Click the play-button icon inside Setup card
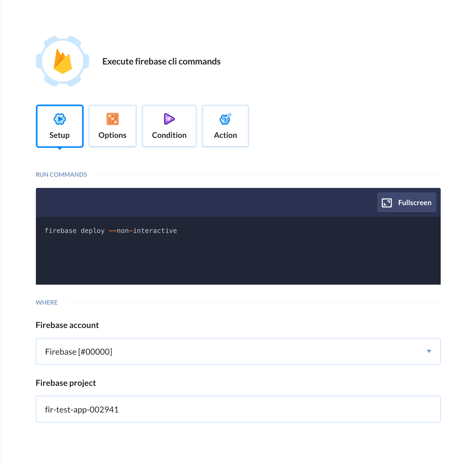The height and width of the screenshot is (467, 476). click(59, 119)
